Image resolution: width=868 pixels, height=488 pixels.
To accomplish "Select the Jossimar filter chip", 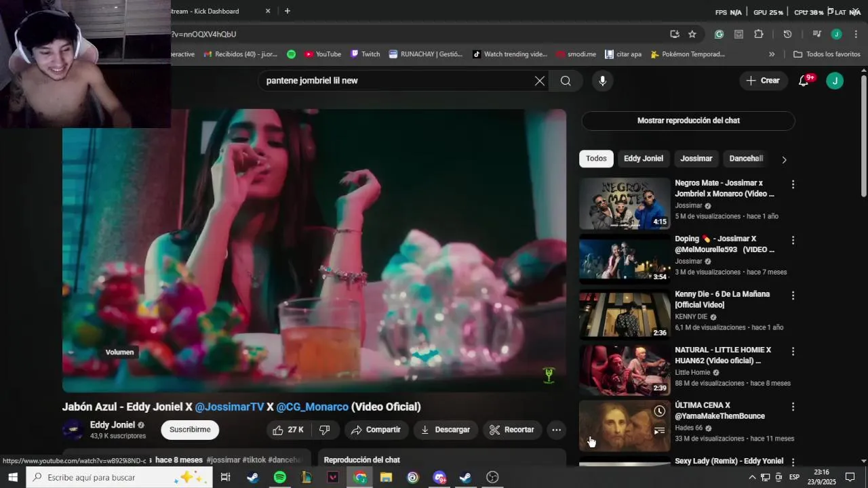I will tap(696, 159).
